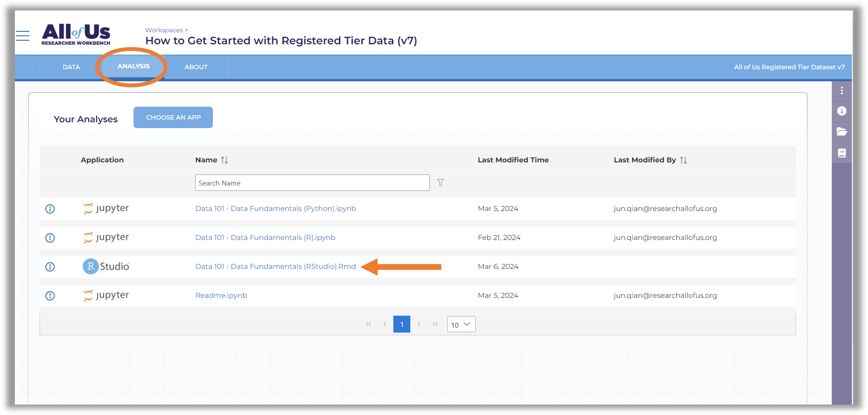Switch to the ABOUT tab

point(196,67)
